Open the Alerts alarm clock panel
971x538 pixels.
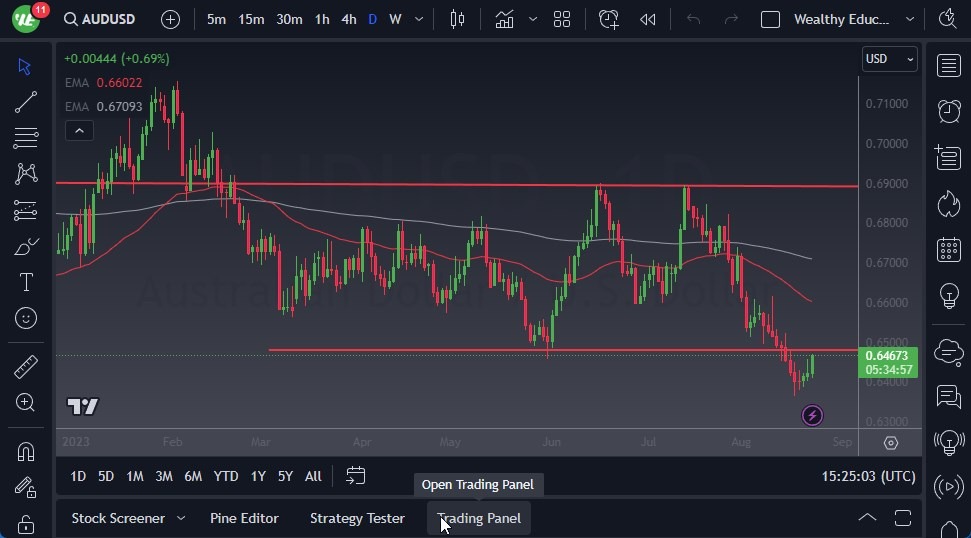coord(948,111)
